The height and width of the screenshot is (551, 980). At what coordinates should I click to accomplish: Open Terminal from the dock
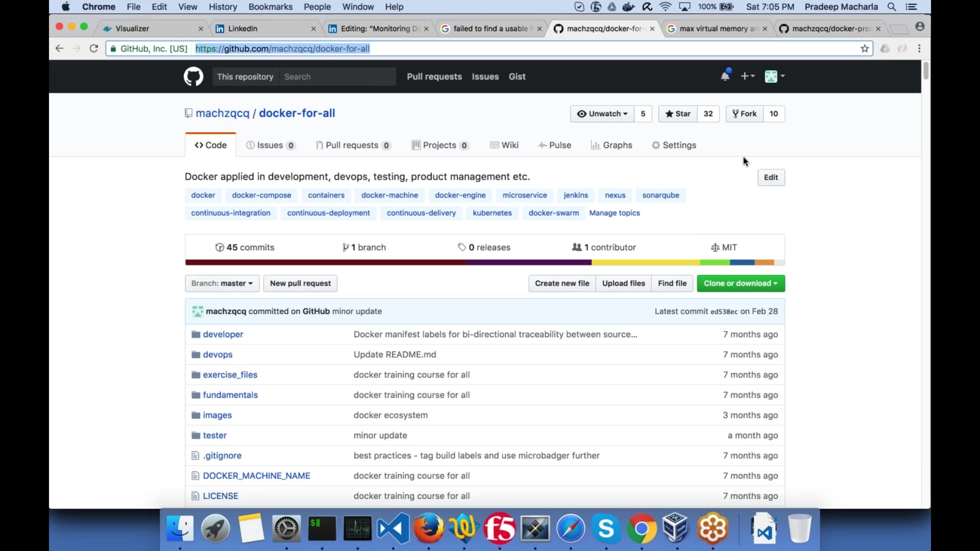[322, 528]
